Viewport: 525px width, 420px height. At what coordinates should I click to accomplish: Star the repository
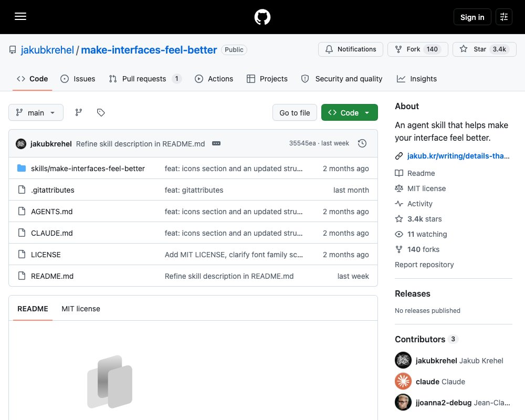[x=484, y=49]
